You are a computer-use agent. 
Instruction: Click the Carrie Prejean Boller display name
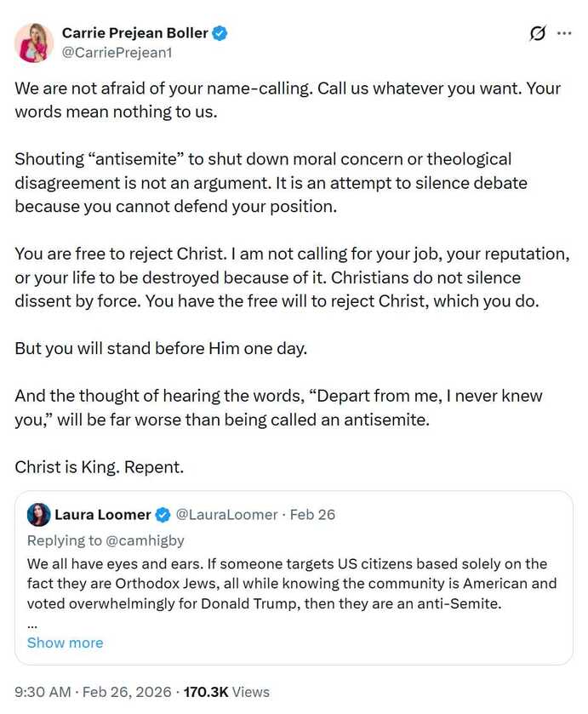click(x=134, y=33)
